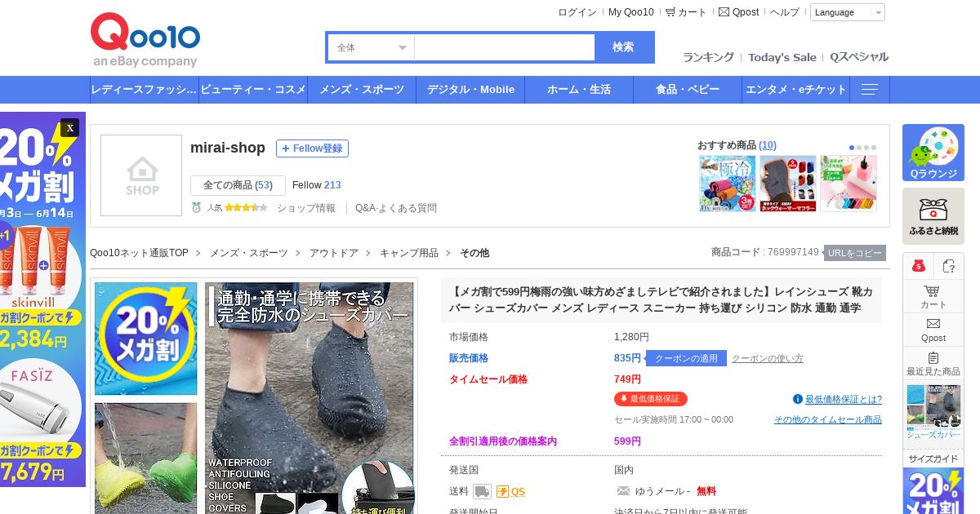Open the Today's Sale link
This screenshot has width=980, height=514.
coord(782,57)
